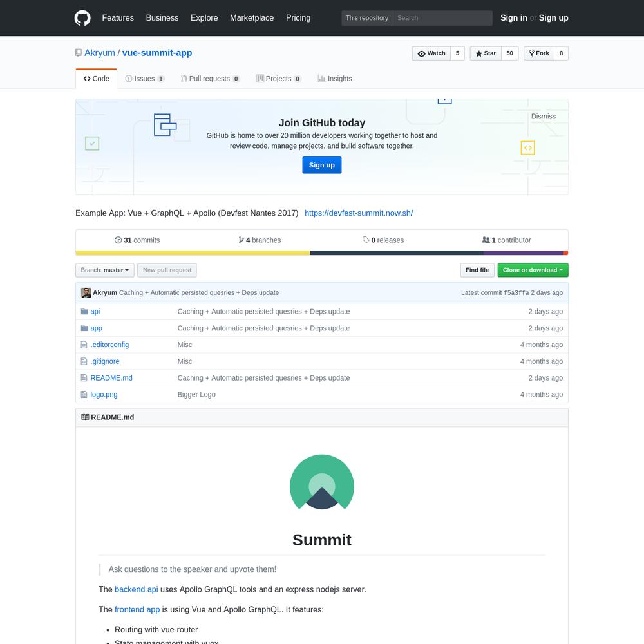Expand the Clone or download dropdown

coord(533,270)
